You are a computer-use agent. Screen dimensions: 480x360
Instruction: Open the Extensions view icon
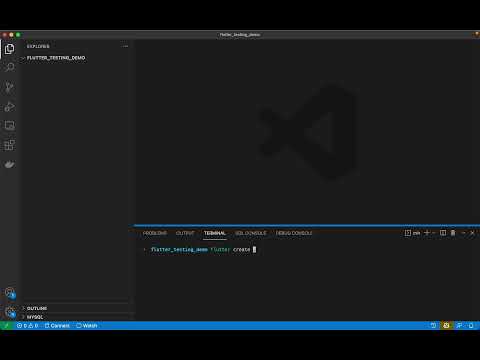coord(9,145)
